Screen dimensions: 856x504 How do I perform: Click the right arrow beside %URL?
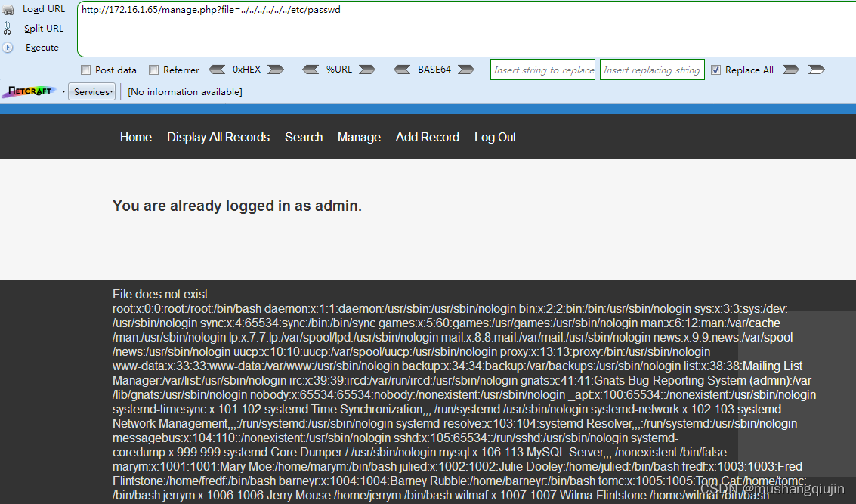tap(367, 70)
